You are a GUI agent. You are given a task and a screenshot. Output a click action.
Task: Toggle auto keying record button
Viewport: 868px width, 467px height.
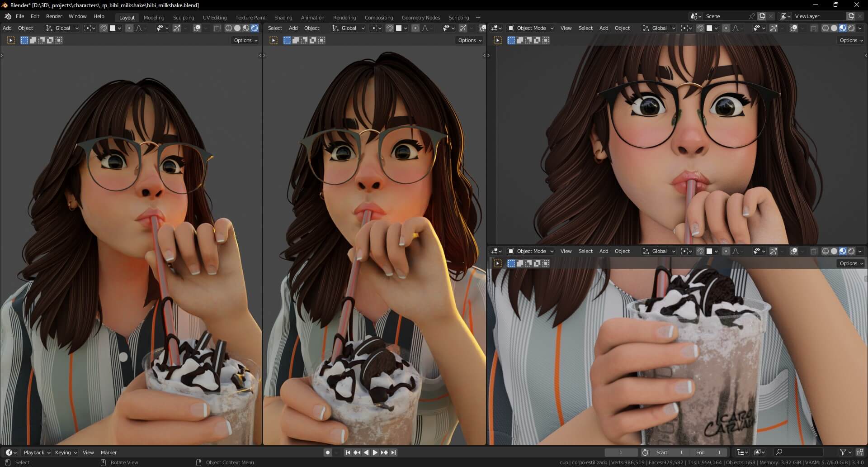pyautogui.click(x=328, y=453)
